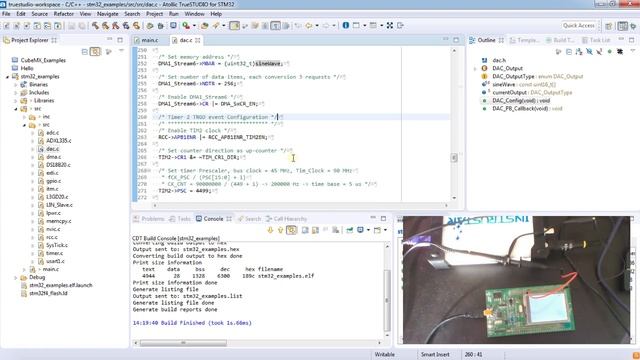Open the File menu
Viewport: 640px width, 360px height.
6,14
